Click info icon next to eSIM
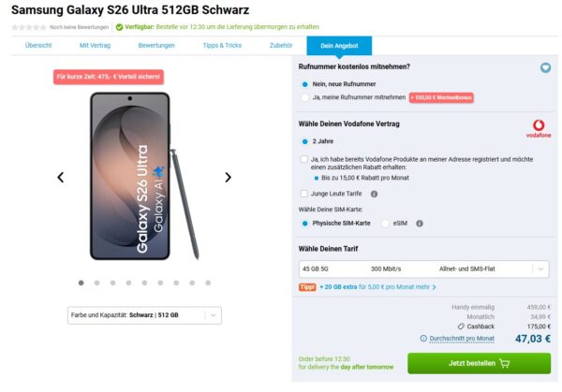The height and width of the screenshot is (392, 562). [419, 224]
